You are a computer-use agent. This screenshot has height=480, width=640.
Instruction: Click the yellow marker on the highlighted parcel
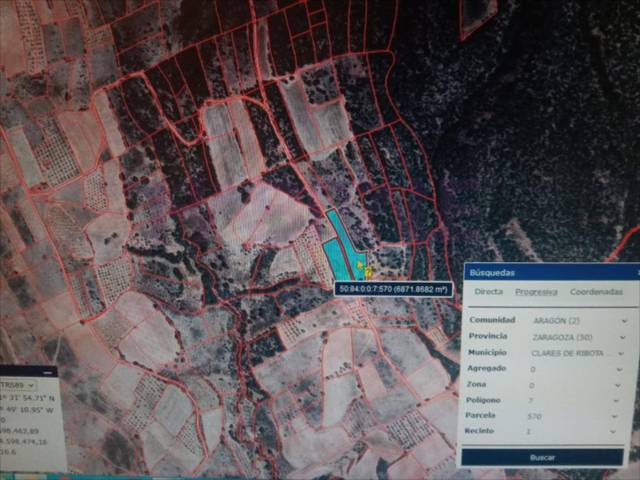pos(367,270)
